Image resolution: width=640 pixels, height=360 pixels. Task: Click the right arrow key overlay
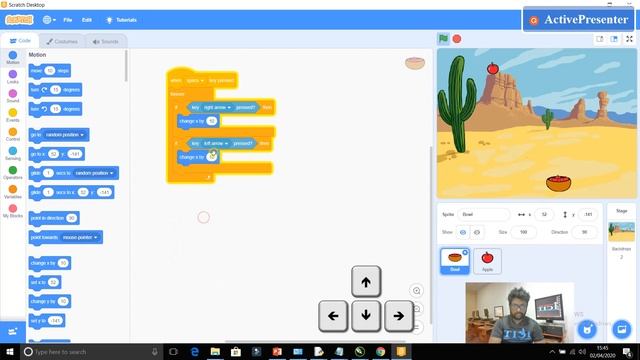[399, 316]
